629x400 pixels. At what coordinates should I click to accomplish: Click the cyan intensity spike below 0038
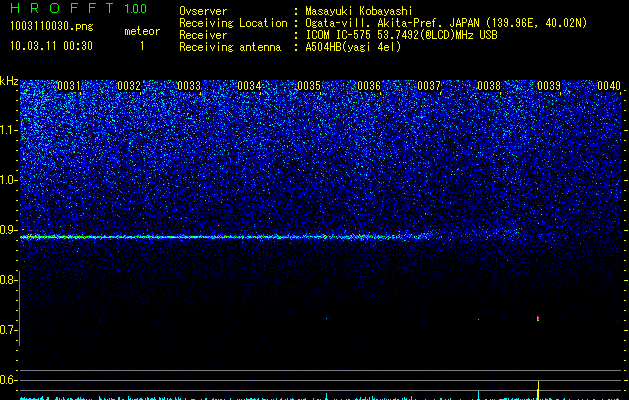[x=479, y=395]
